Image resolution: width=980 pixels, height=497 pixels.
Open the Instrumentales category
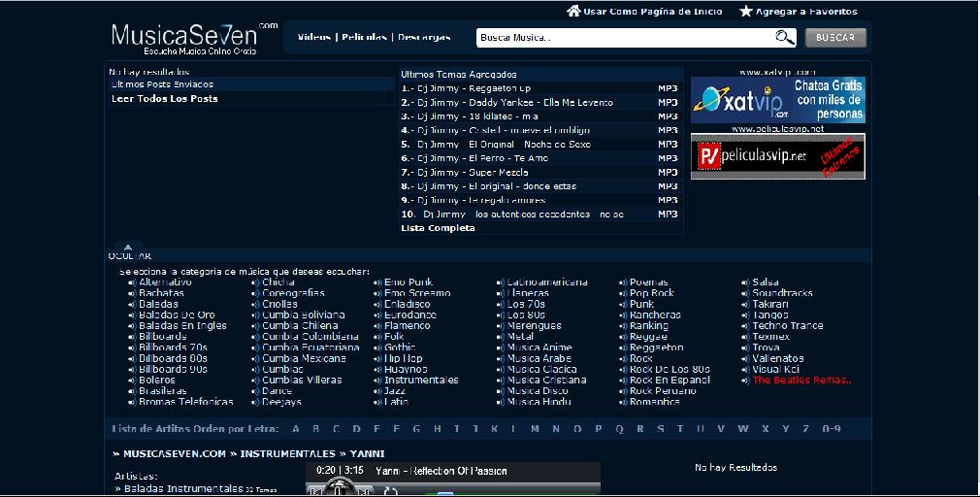pos(421,380)
